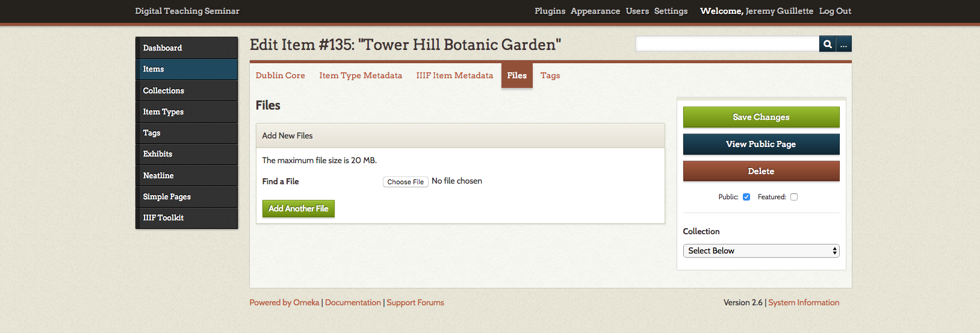Go to Dashboard in sidebar
The height and width of the screenshot is (333, 980).
click(x=187, y=48)
